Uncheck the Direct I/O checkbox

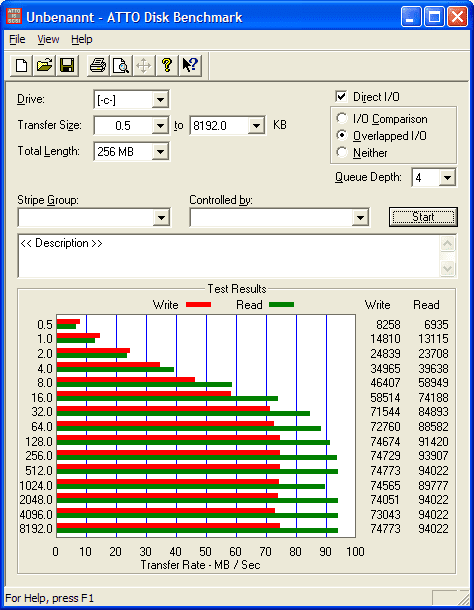(x=341, y=96)
